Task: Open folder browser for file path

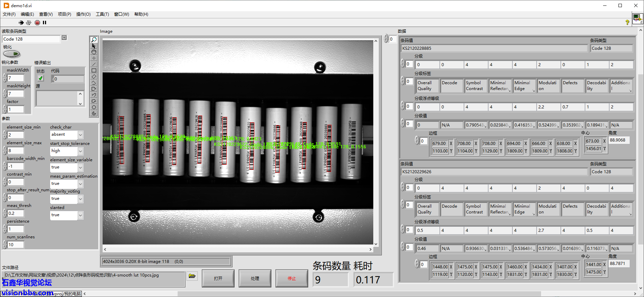Action: pos(192,276)
